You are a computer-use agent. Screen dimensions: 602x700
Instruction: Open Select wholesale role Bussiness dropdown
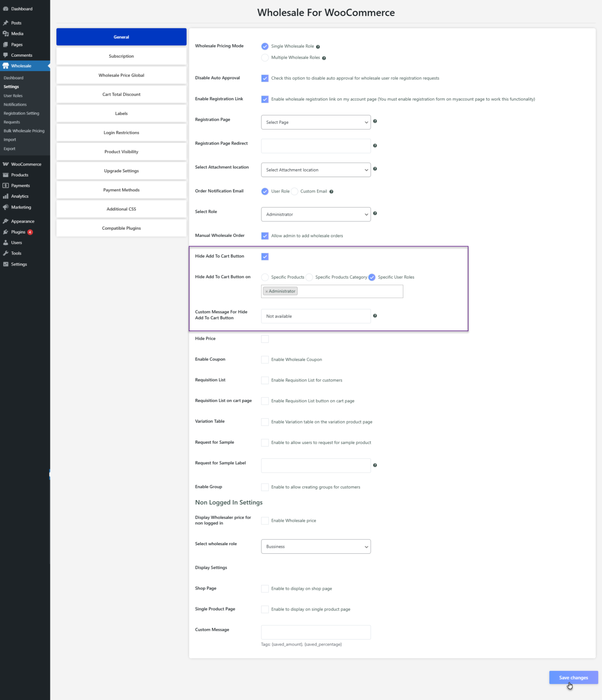point(316,546)
